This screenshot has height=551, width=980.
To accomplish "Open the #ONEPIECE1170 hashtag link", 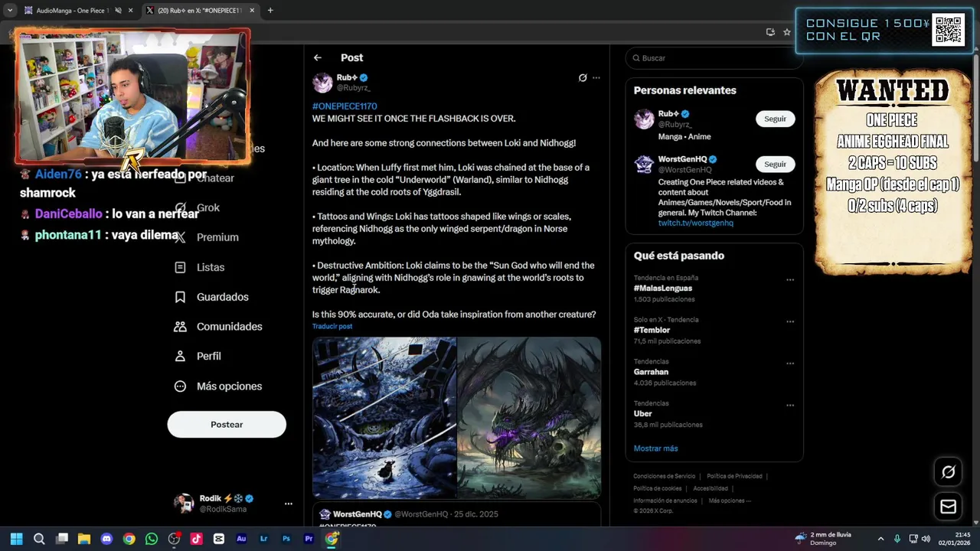I will [x=345, y=106].
